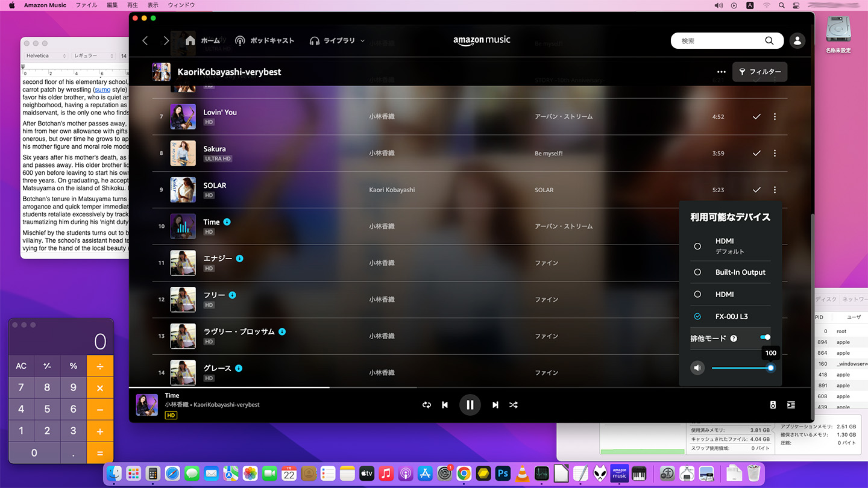Toggle the checkmark on the SOLAR row
Screen dimensions: 868x488
pos(756,190)
